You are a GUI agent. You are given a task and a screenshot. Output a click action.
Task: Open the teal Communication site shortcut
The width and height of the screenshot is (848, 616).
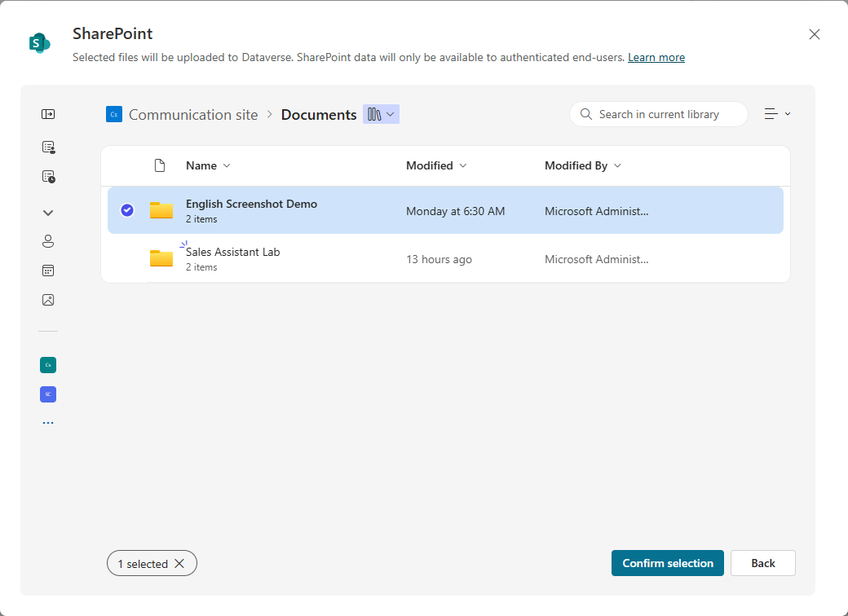48,365
